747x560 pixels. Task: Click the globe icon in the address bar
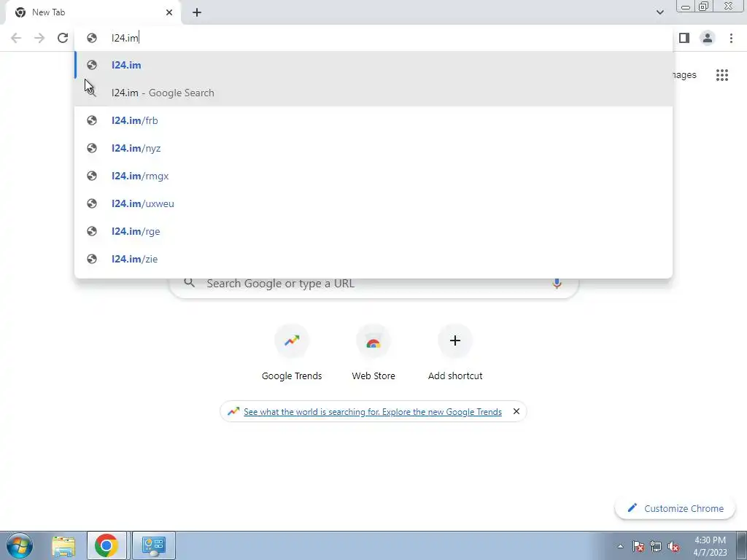pos(92,38)
